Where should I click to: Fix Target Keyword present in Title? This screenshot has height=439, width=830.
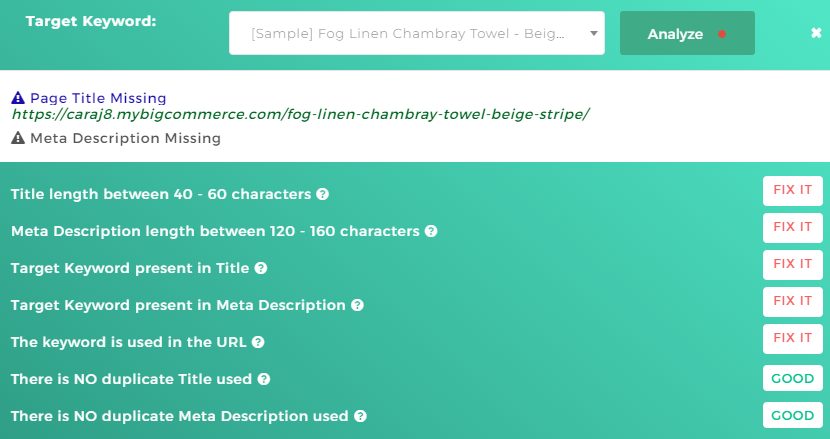point(792,264)
